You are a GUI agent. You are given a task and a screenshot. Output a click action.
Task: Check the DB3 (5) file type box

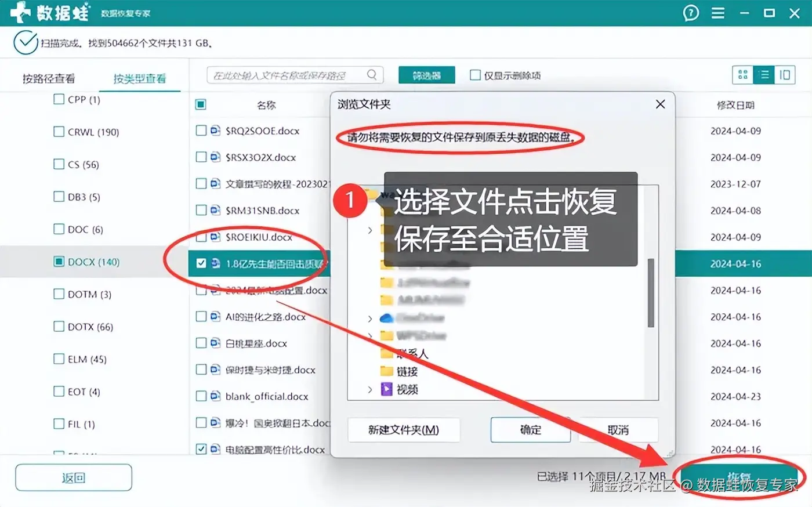coord(59,197)
